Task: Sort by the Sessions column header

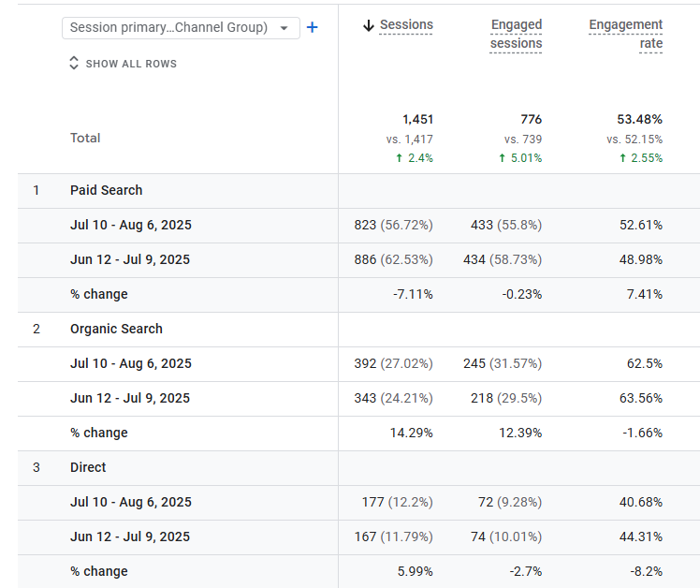Action: (406, 25)
